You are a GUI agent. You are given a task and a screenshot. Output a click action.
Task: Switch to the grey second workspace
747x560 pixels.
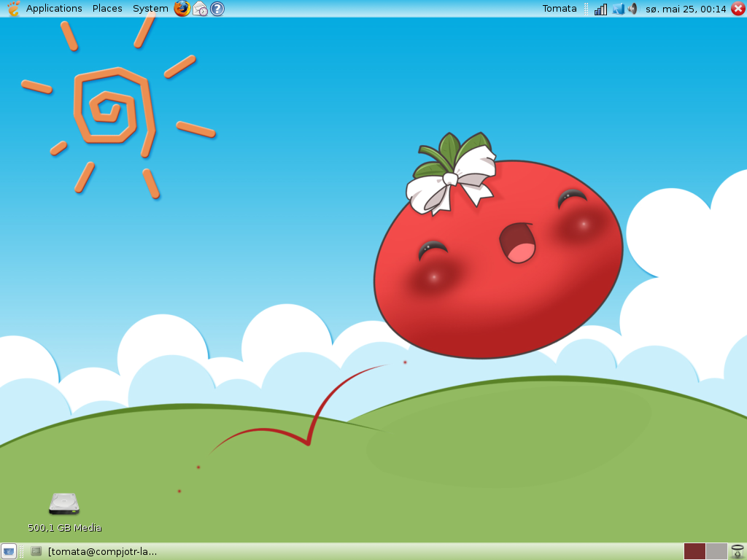pos(716,551)
